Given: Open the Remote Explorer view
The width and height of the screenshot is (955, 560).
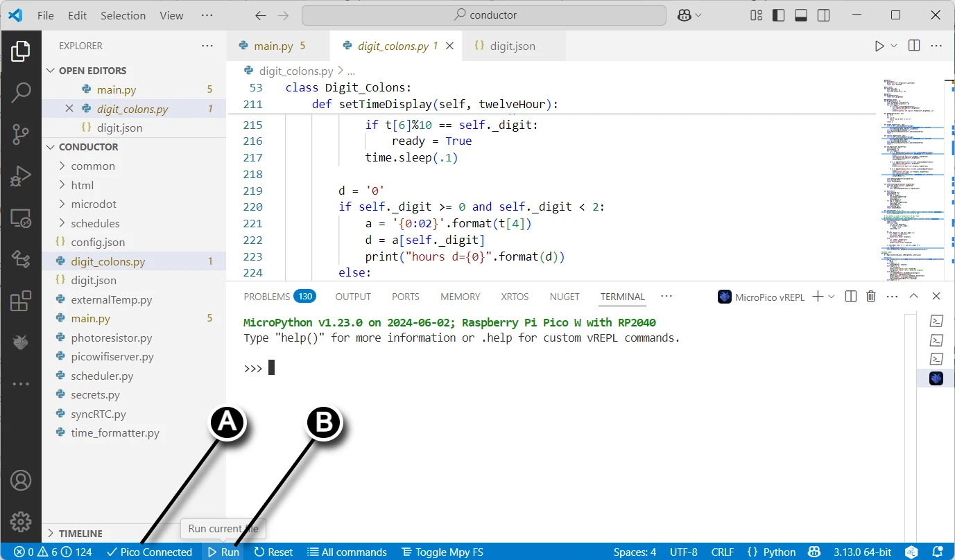Looking at the screenshot, I should tap(21, 218).
